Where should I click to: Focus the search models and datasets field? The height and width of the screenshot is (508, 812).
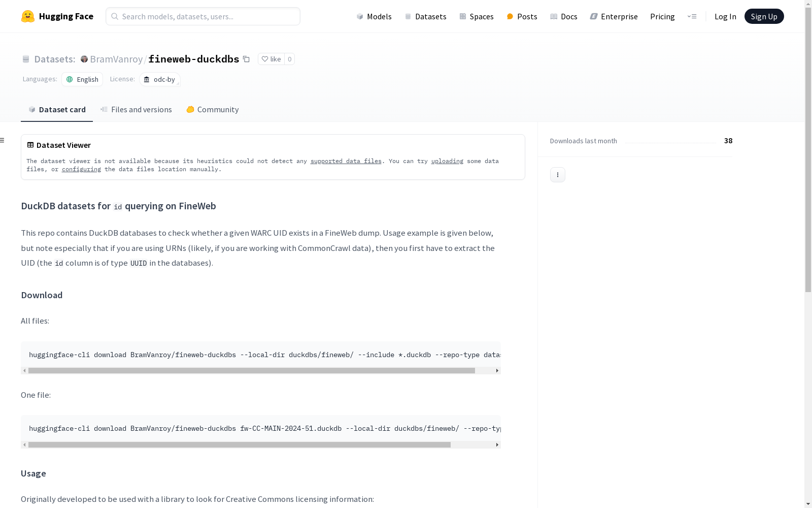click(203, 16)
